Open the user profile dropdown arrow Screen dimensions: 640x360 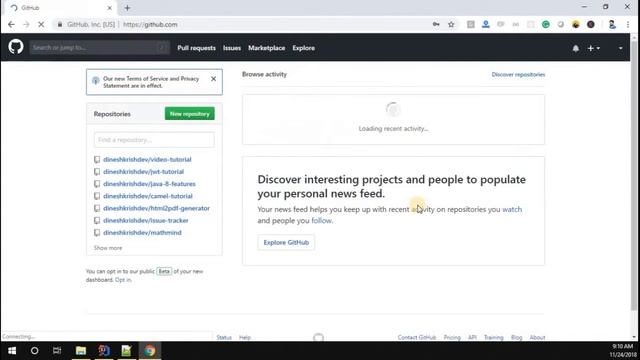pos(620,48)
